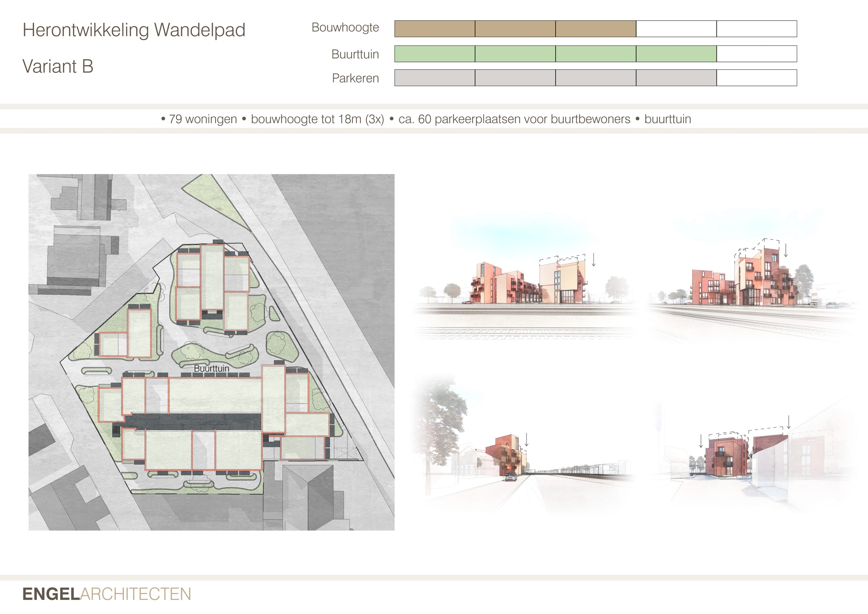Click the Herontwikkeling Wandelpad title

click(x=134, y=30)
